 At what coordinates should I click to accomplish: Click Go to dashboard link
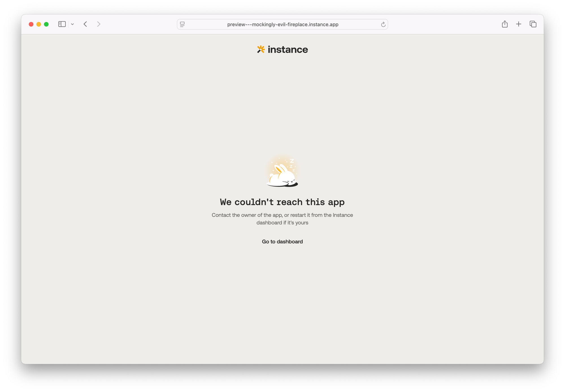282,241
